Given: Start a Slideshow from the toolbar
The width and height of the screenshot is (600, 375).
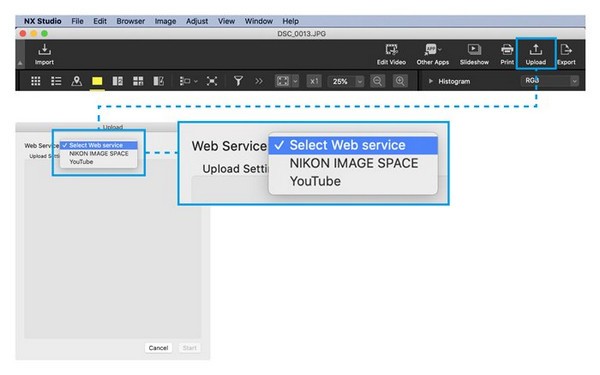Looking at the screenshot, I should click(x=474, y=54).
